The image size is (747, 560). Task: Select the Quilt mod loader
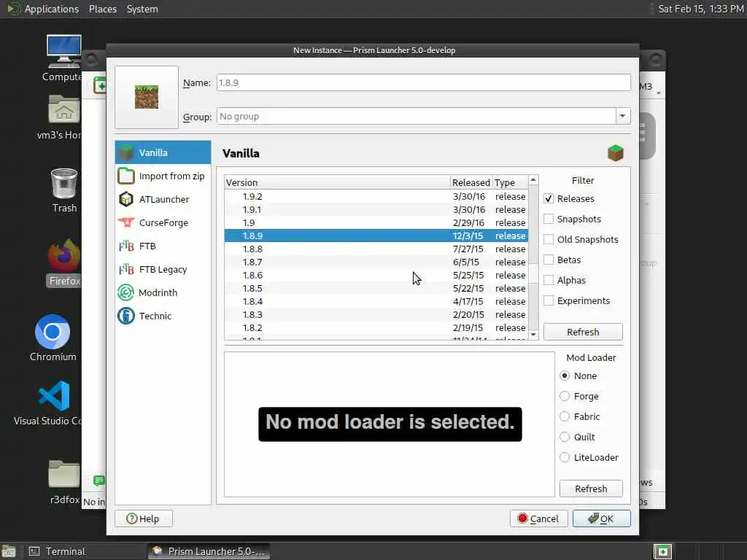[565, 437]
